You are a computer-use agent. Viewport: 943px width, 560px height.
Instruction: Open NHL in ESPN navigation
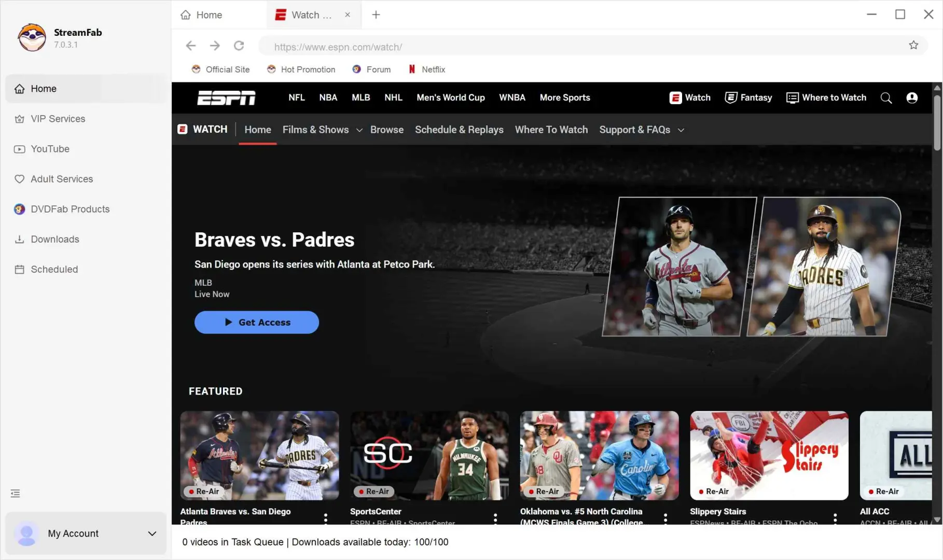pos(394,97)
